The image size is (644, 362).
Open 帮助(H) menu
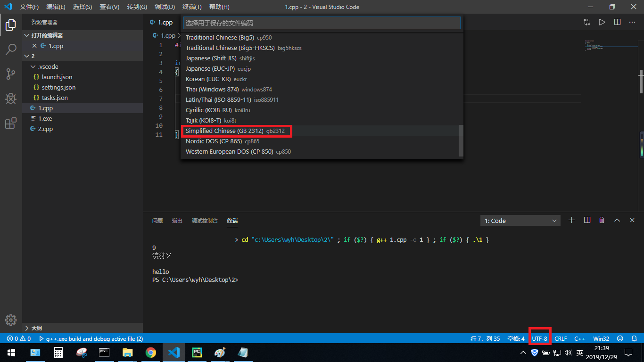tap(219, 7)
